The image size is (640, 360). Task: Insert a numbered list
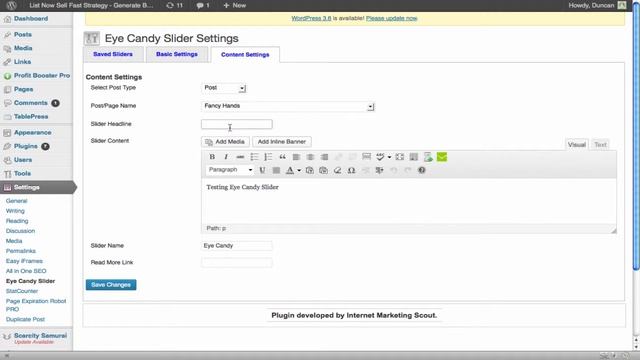[268, 157]
